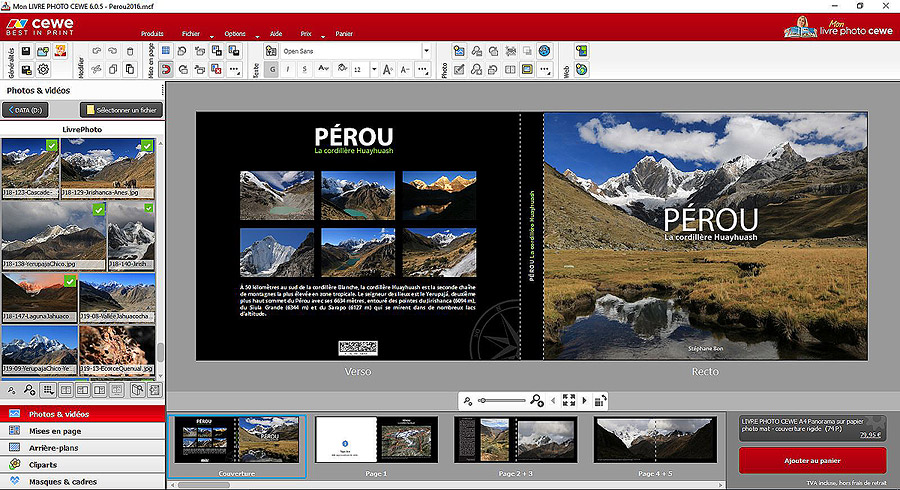The width and height of the screenshot is (900, 490).
Task: Open the Masques & cadres panel
Action: tap(83, 481)
